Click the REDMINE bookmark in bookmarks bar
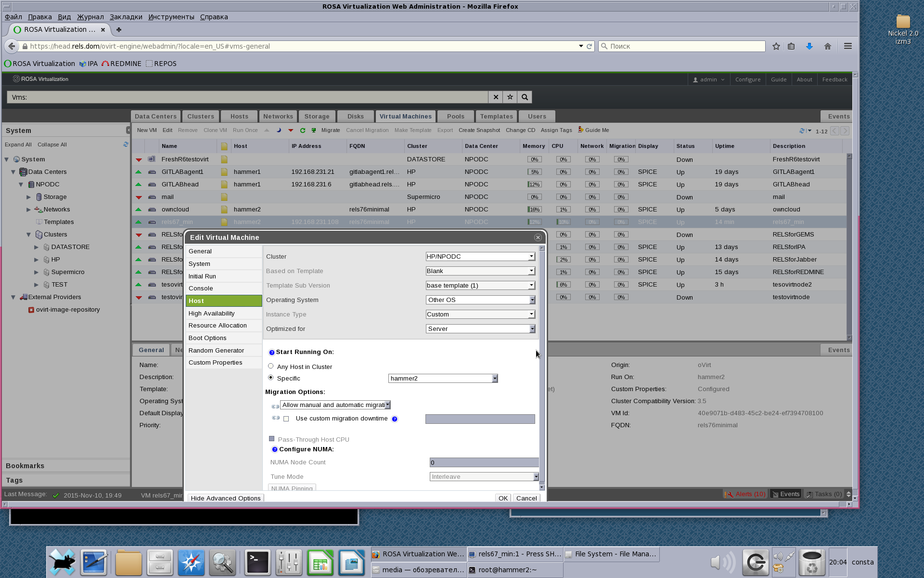 tap(122, 64)
